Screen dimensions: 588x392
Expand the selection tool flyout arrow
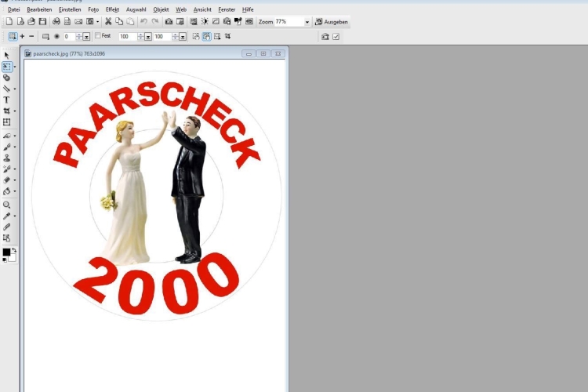pyautogui.click(x=15, y=67)
